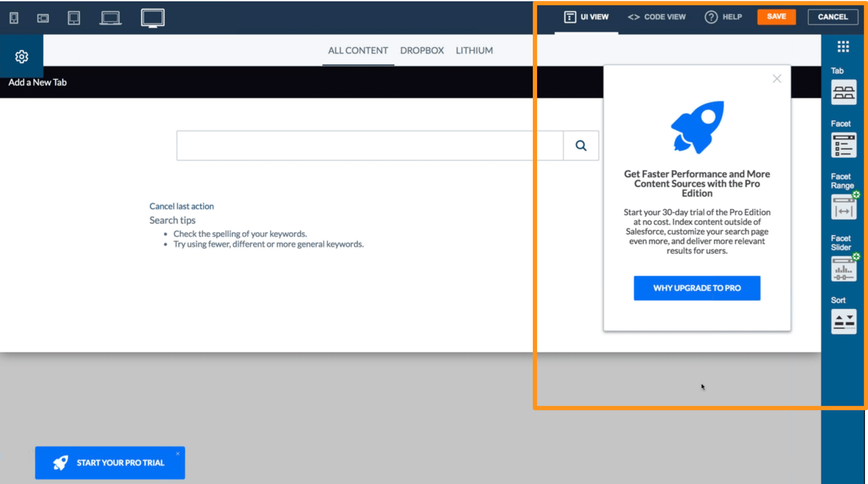This screenshot has height=484, width=868.
Task: Open the Help menu
Action: [723, 17]
